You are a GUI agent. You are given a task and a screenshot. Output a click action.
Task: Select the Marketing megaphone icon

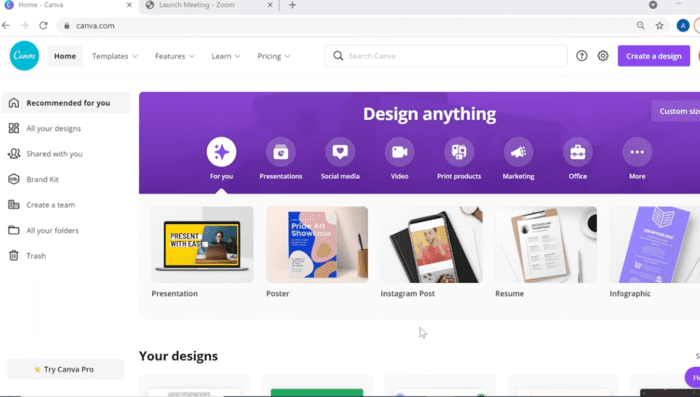518,152
